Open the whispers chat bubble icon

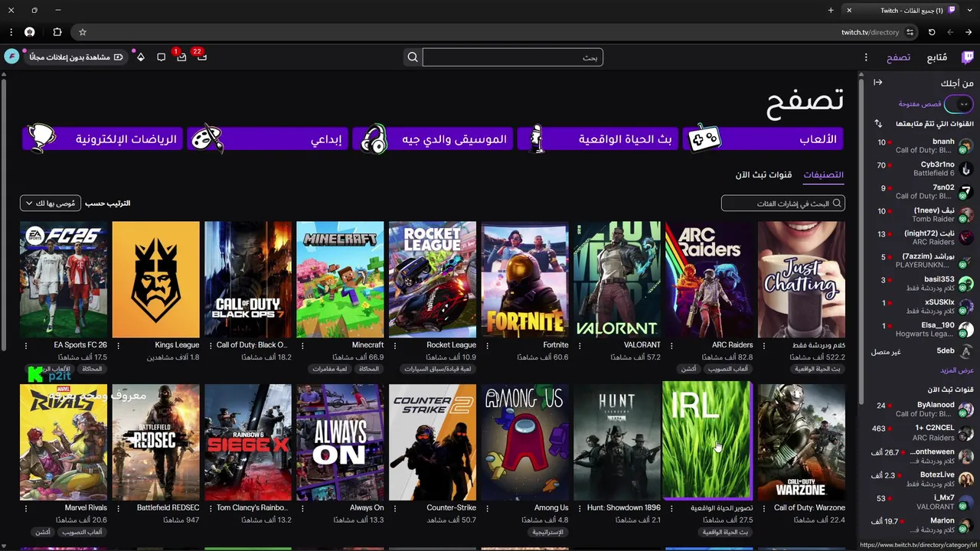[161, 57]
